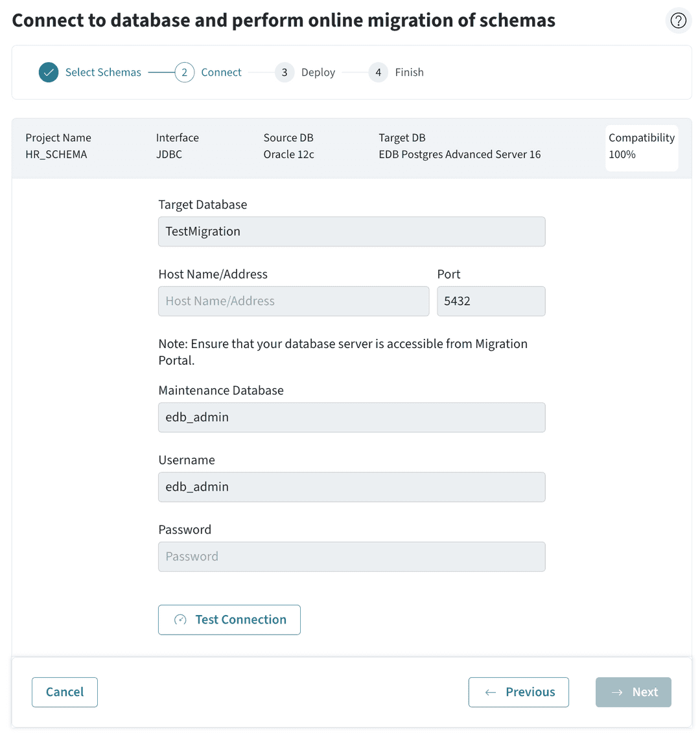Click the connection test icon inside Test Connection
Viewport: 700px width, 733px height.
tap(179, 620)
